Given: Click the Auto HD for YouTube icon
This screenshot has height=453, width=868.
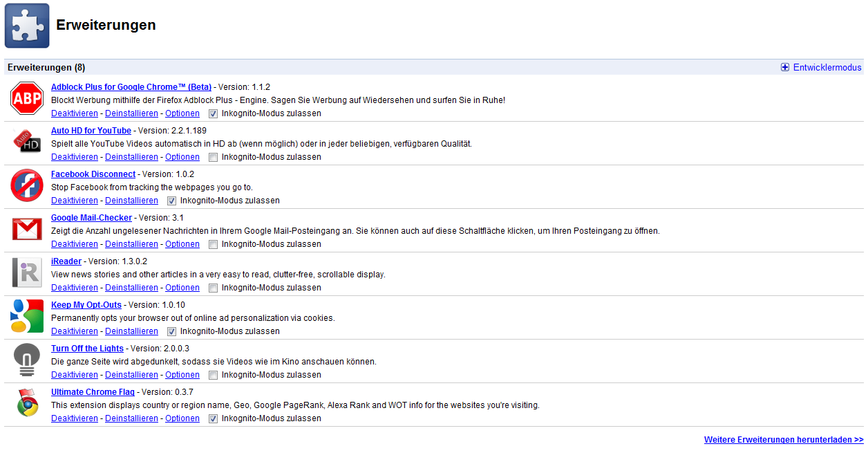Looking at the screenshot, I should (x=27, y=142).
